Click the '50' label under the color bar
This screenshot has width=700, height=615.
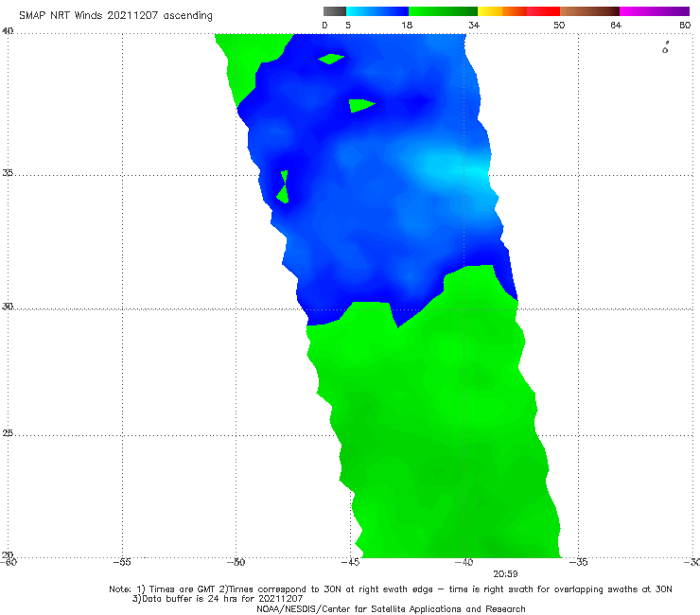pyautogui.click(x=559, y=25)
